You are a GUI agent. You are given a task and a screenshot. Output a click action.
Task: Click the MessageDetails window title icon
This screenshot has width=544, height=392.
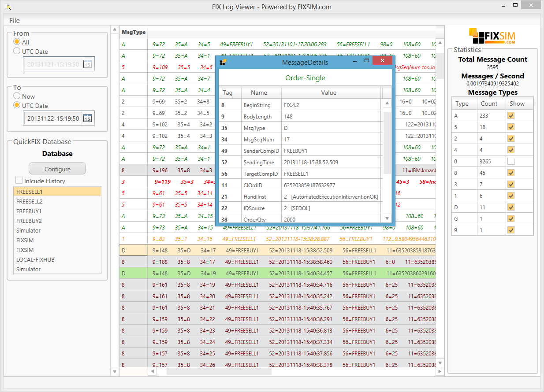223,62
